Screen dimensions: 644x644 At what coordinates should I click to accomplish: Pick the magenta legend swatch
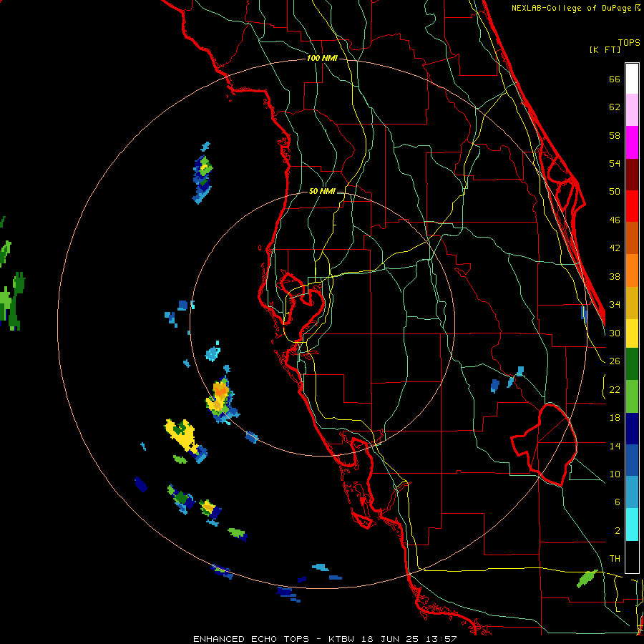click(x=632, y=142)
